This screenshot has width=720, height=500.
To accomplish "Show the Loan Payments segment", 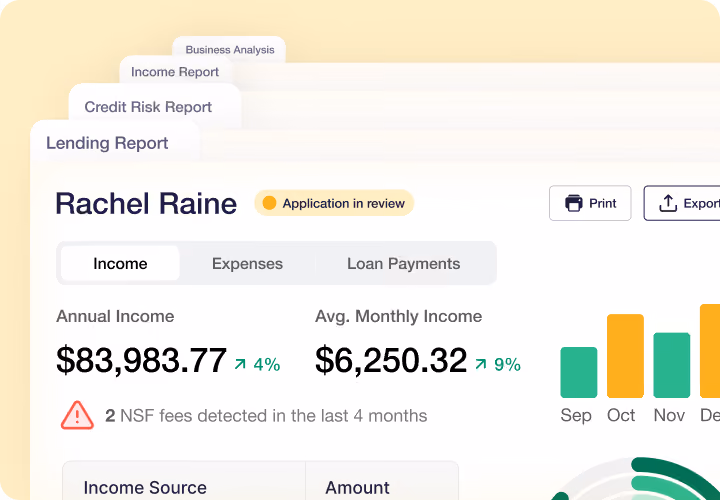I will [x=403, y=264].
